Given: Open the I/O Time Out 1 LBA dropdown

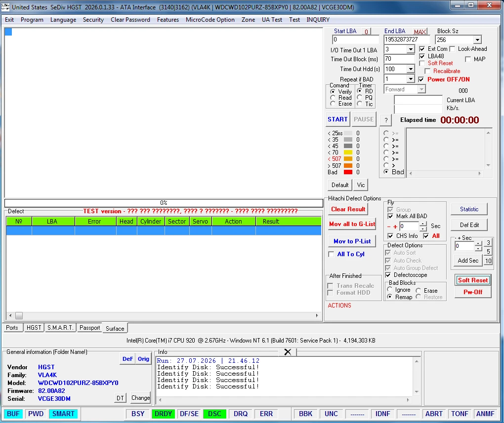Looking at the screenshot, I should tap(411, 49).
